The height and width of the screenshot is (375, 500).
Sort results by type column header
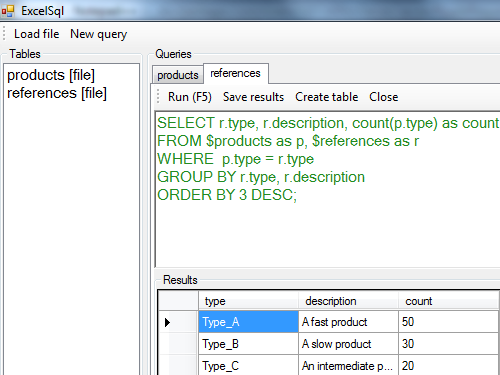(248, 301)
